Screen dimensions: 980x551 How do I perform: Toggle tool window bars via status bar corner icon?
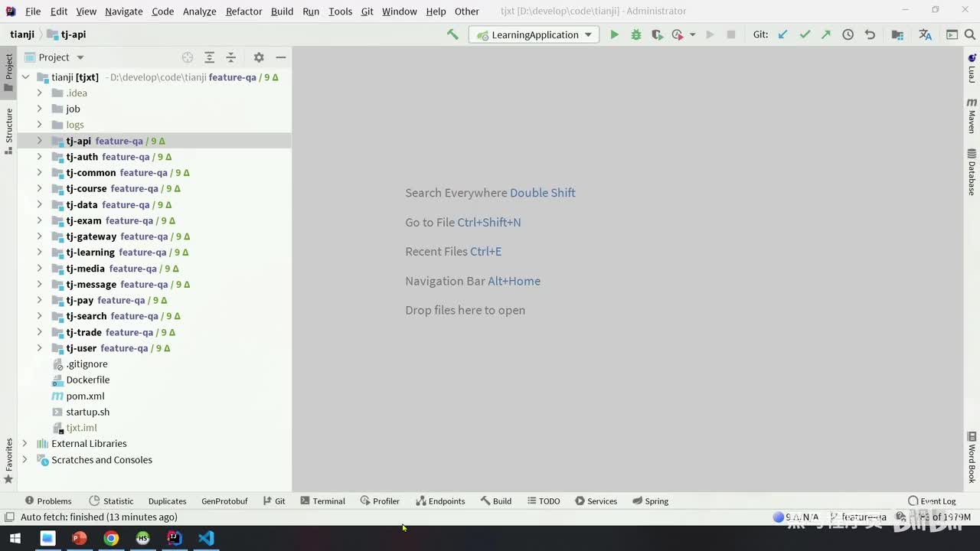coord(8,517)
